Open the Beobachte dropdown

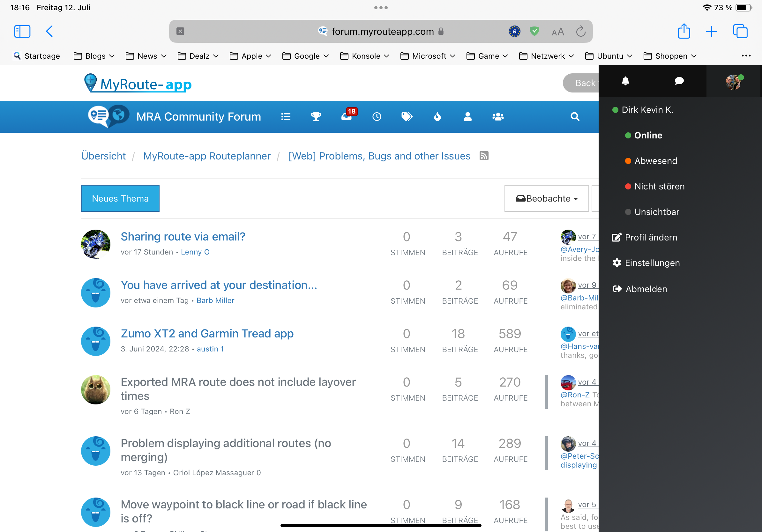tap(547, 198)
